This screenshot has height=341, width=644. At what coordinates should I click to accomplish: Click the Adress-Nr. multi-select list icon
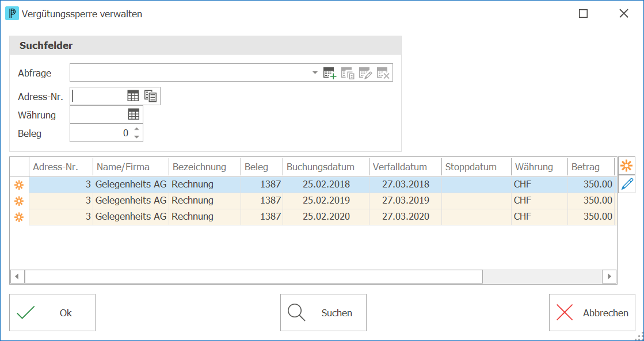tap(151, 96)
